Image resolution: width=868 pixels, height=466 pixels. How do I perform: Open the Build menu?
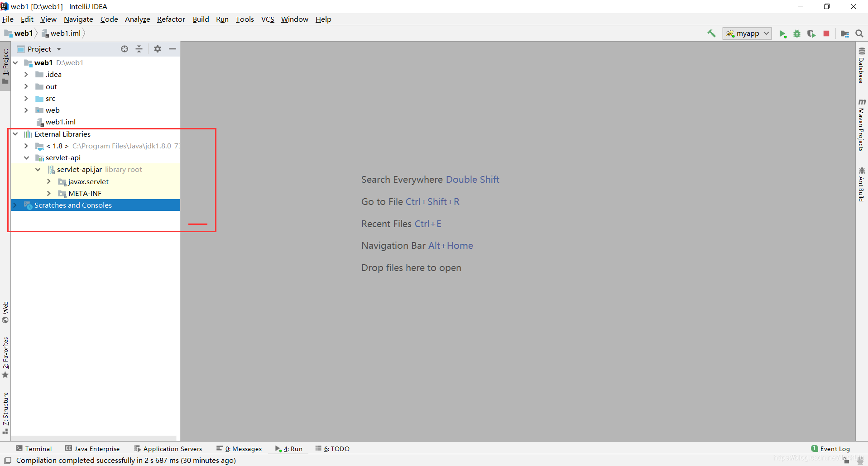click(x=201, y=19)
